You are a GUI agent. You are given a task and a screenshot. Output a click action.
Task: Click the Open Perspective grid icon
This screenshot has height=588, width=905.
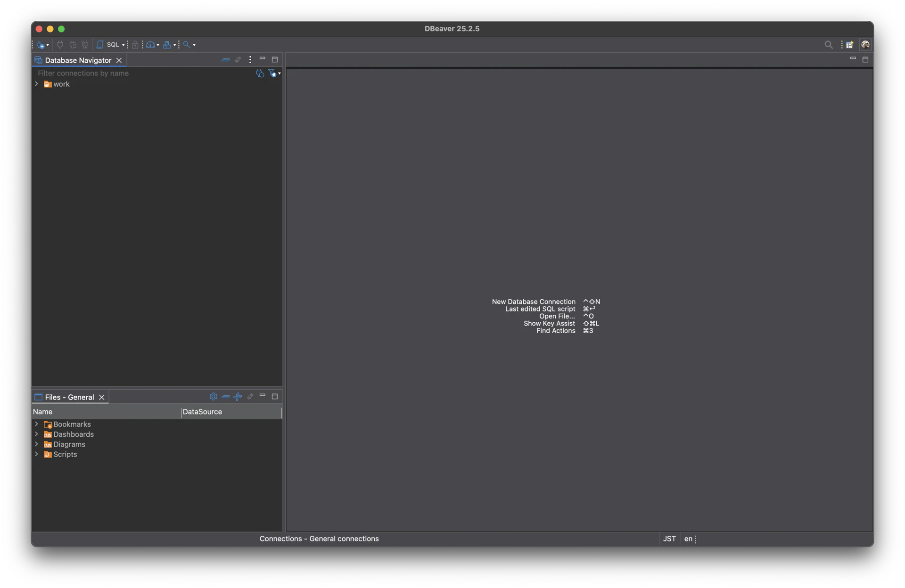click(849, 45)
